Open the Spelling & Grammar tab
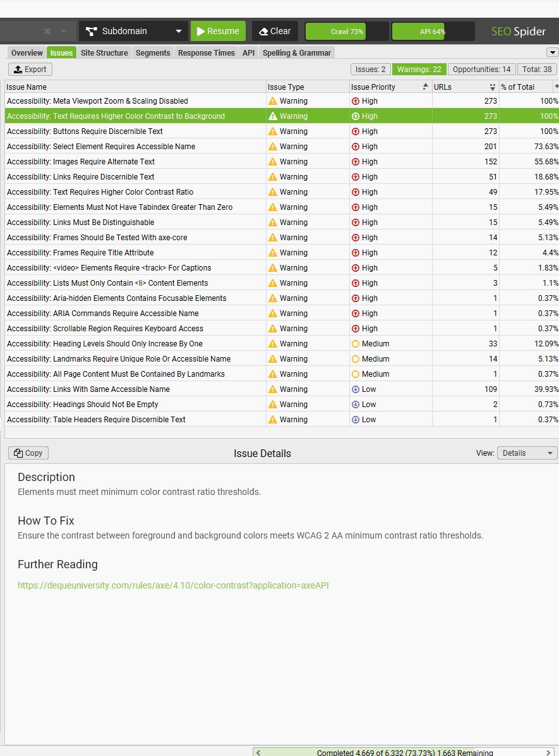The height and width of the screenshot is (756, 559). (296, 52)
